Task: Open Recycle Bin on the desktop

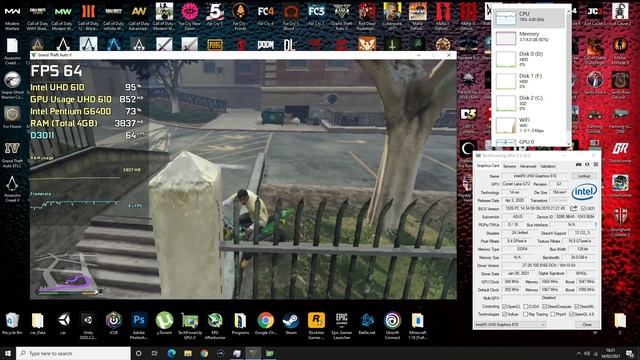Action: coord(12,324)
